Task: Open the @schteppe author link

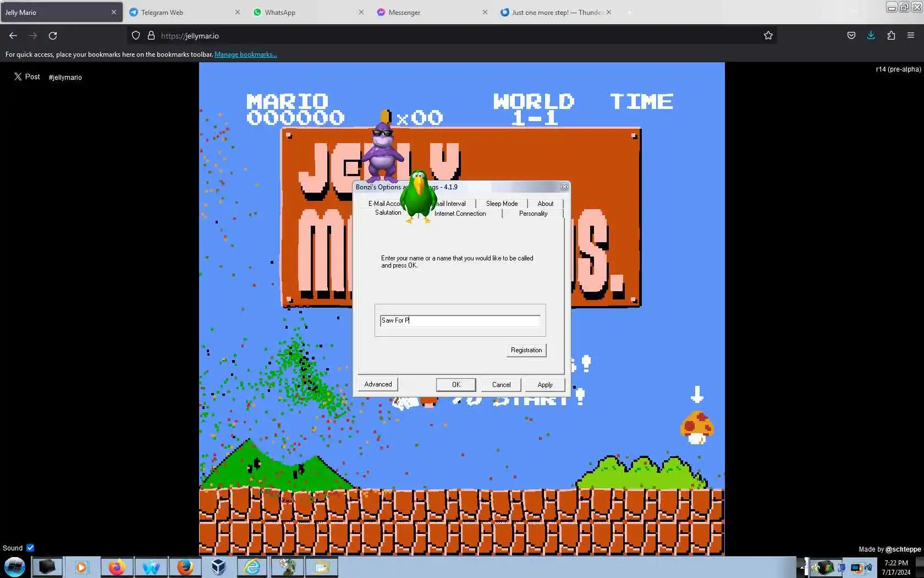Action: click(903, 549)
